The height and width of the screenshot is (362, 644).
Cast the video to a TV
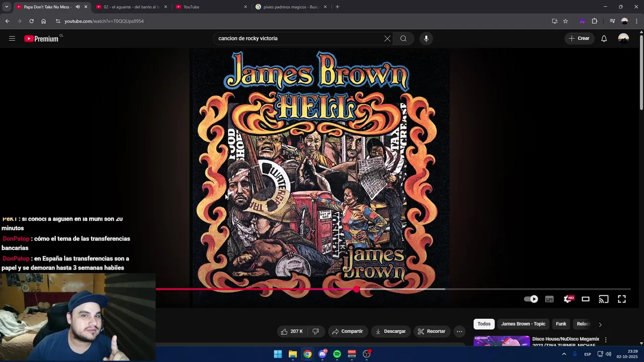(x=604, y=299)
